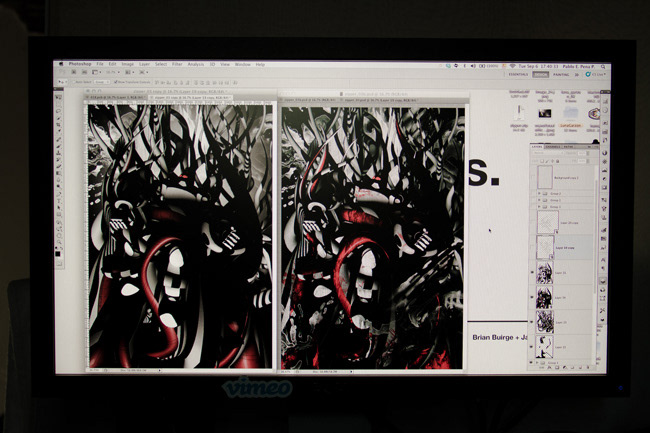The image size is (650, 433).
Task: Click the Pablo E. Pena P. user name
Action: (x=579, y=66)
